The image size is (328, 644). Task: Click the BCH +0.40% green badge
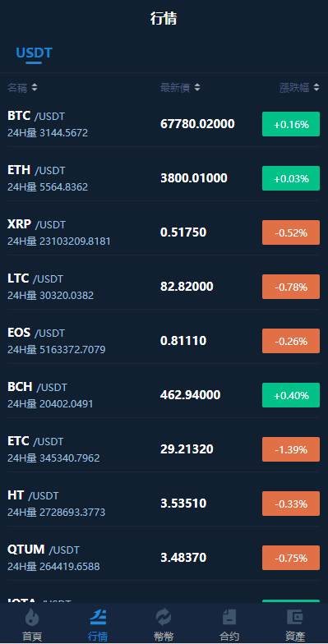(291, 395)
